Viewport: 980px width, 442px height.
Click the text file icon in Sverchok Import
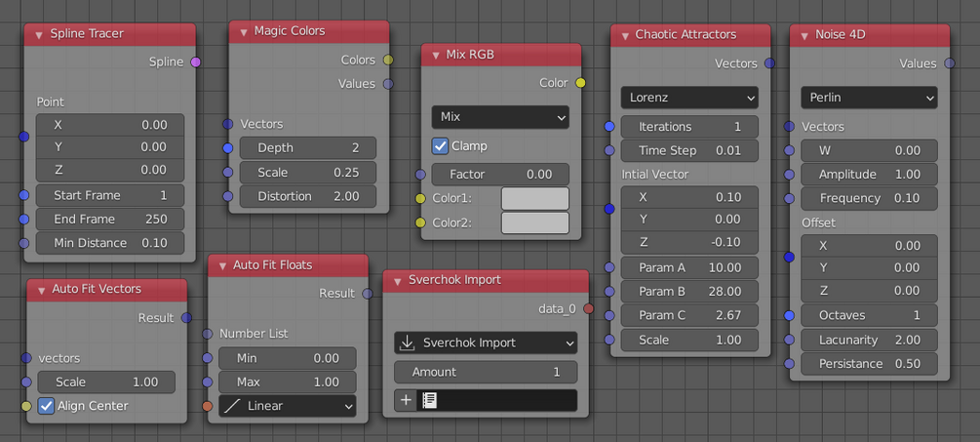point(429,400)
